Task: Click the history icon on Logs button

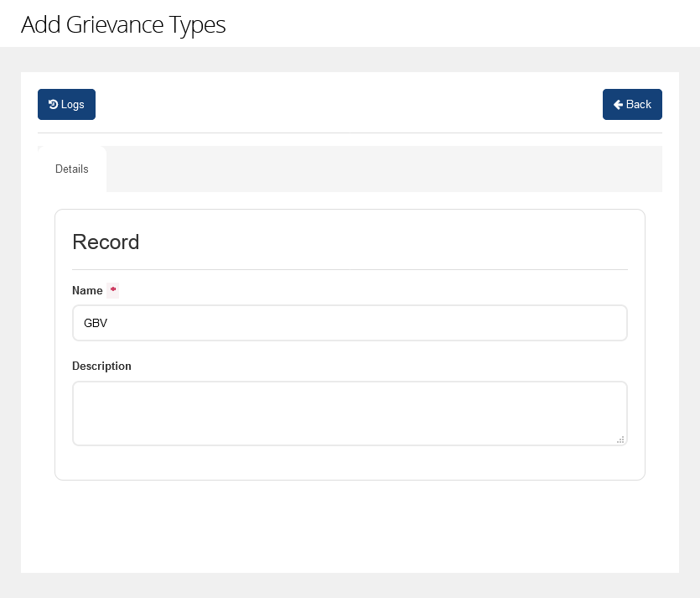Action: click(54, 105)
